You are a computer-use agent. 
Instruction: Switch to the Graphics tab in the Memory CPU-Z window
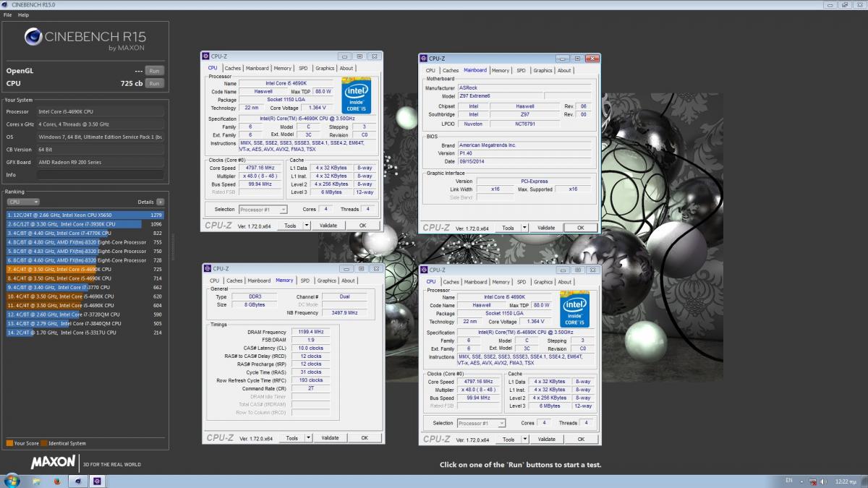[326, 281]
